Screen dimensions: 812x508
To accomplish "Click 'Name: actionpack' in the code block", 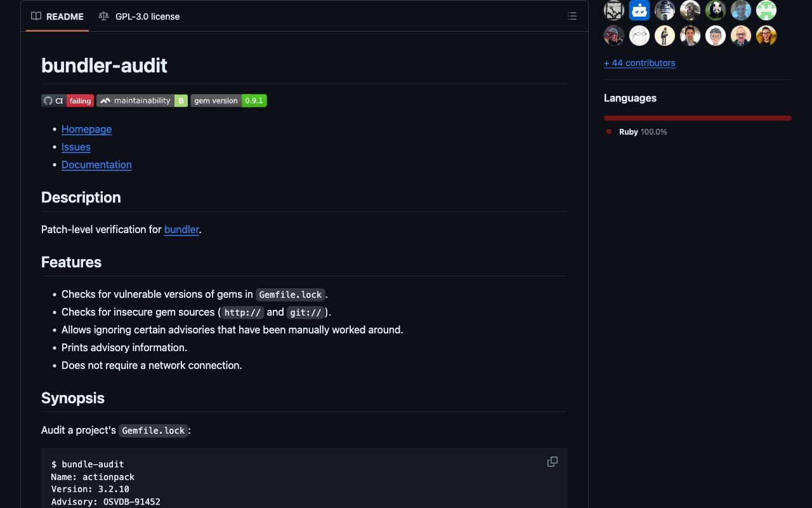I will click(93, 477).
